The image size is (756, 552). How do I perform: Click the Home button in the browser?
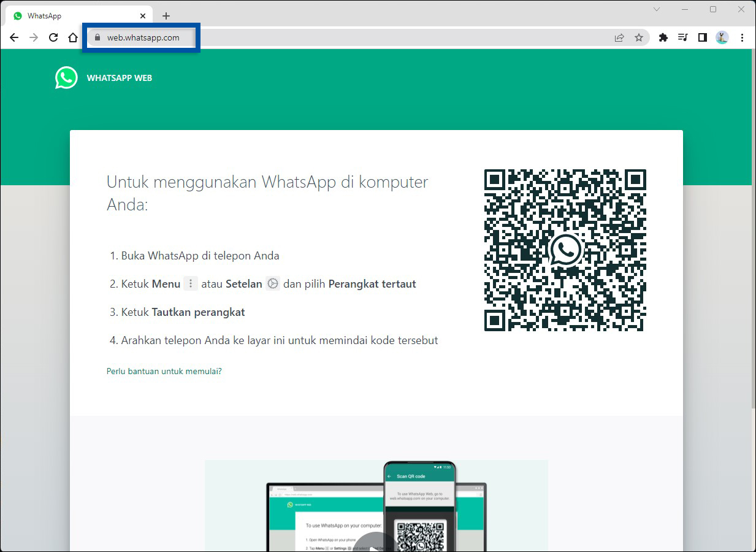click(x=73, y=37)
